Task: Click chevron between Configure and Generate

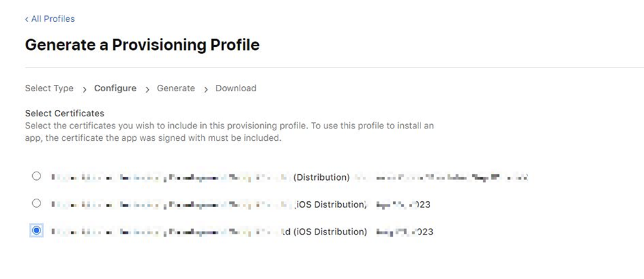Action: tap(147, 89)
